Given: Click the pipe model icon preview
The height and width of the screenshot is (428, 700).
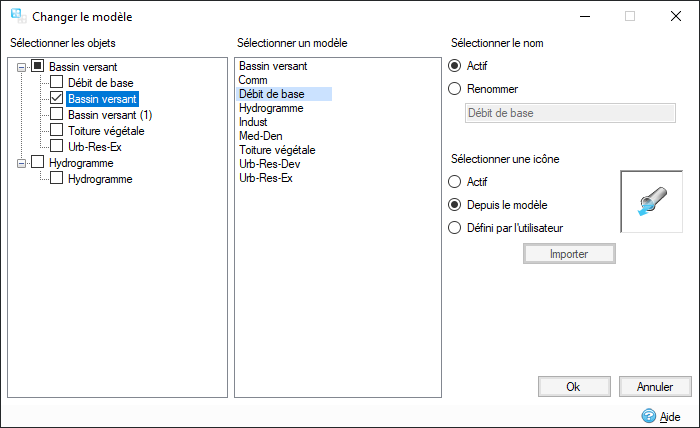Looking at the screenshot, I should click(x=651, y=201).
